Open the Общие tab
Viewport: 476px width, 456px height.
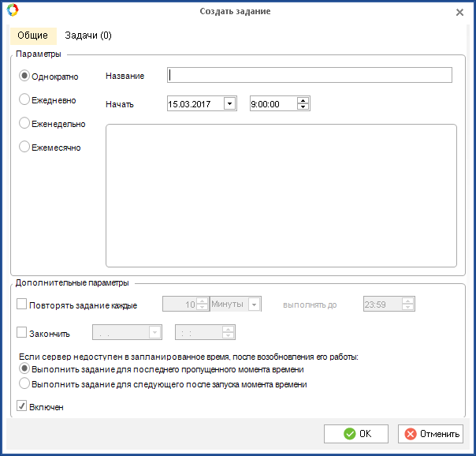coord(32,36)
